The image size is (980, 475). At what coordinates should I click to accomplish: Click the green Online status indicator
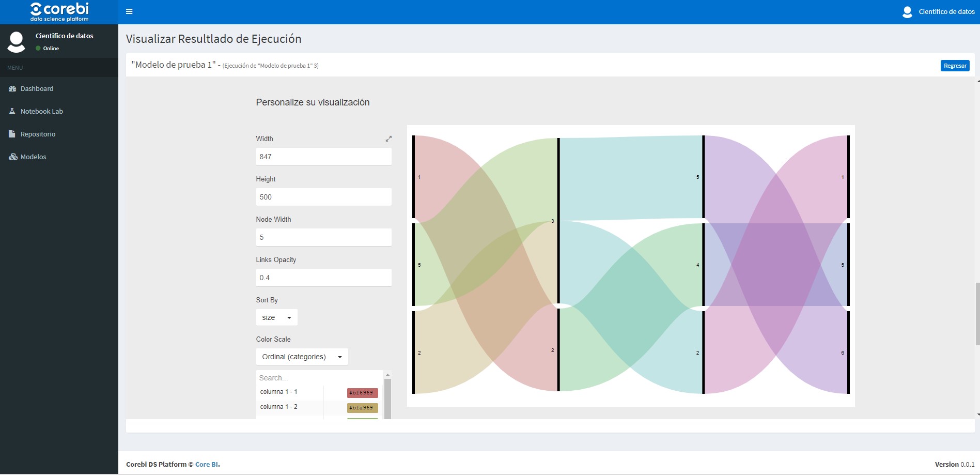pos(38,48)
